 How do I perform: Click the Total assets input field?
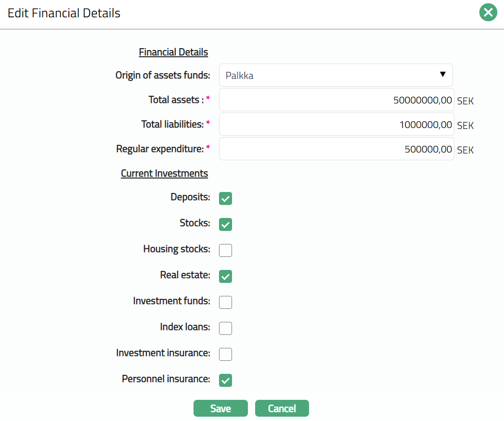click(x=336, y=100)
